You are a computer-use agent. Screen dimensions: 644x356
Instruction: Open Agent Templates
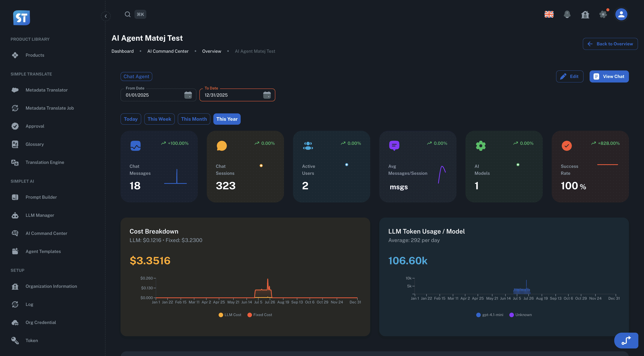(x=43, y=251)
